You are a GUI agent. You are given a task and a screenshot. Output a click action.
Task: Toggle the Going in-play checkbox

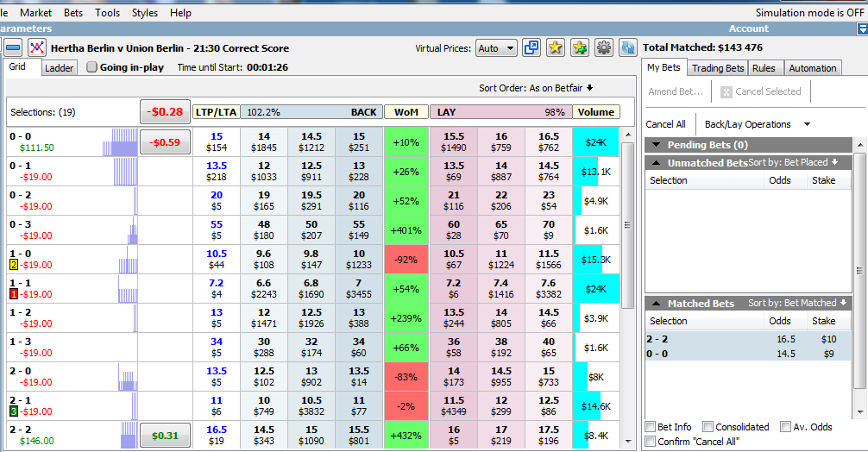(x=92, y=67)
